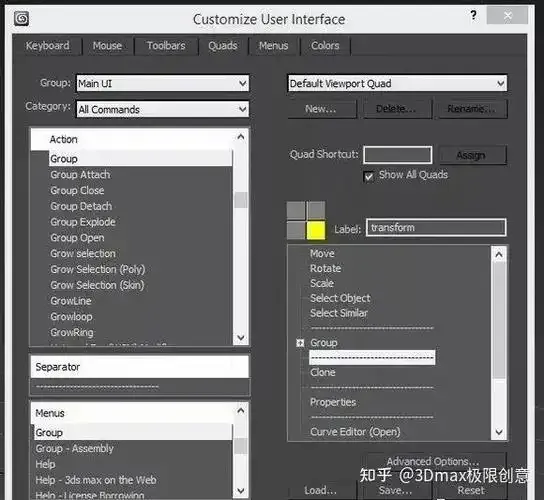Select the bottom-left gray quad square
544x500 pixels.
point(296,230)
